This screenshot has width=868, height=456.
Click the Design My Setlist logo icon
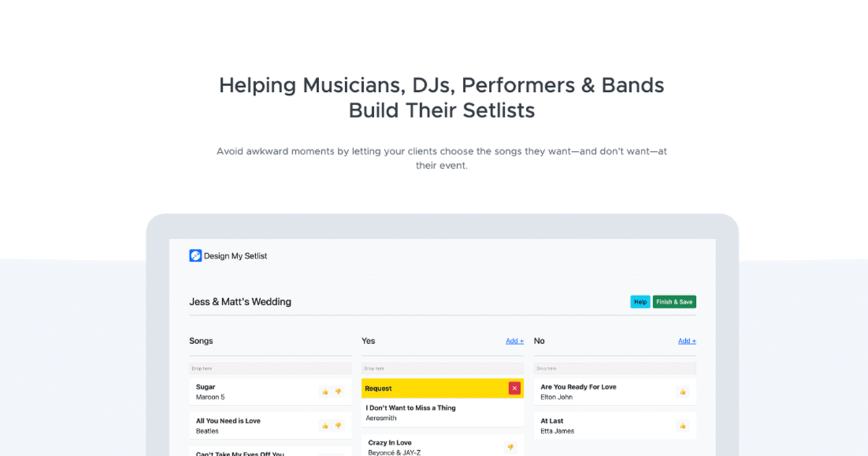pos(195,256)
